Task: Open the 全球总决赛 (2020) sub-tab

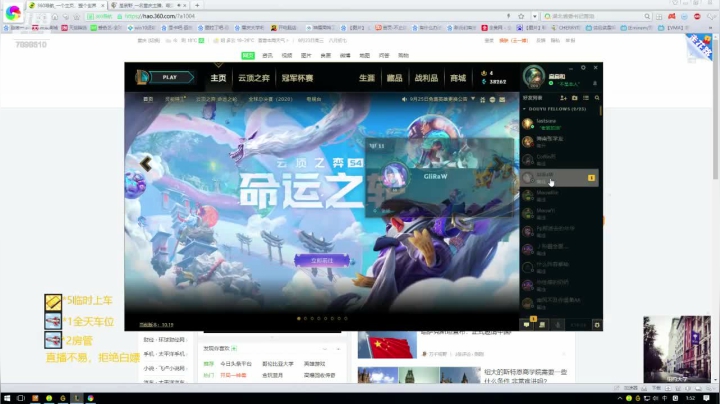Action: [x=270, y=99]
